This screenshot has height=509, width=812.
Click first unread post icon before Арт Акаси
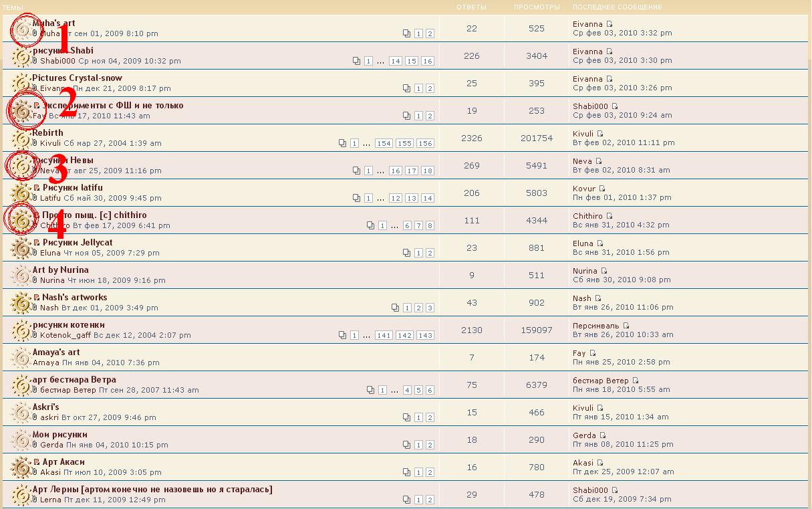coord(37,462)
